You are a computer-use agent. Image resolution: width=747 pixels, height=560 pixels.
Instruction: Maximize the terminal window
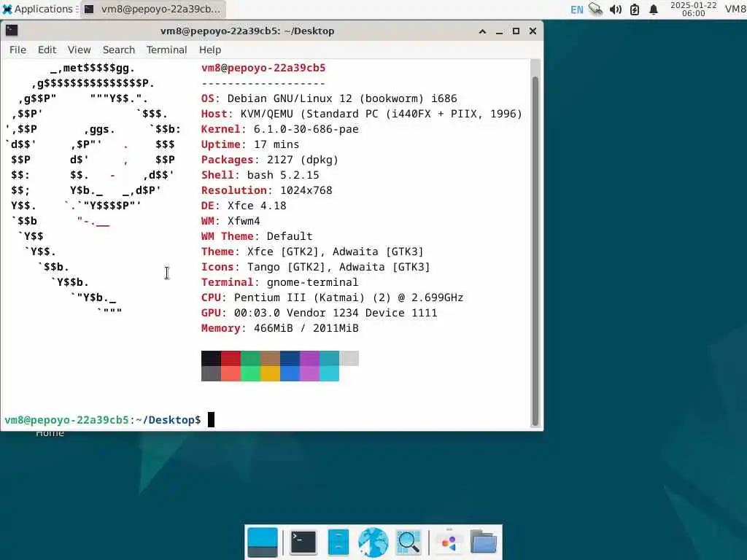516,31
